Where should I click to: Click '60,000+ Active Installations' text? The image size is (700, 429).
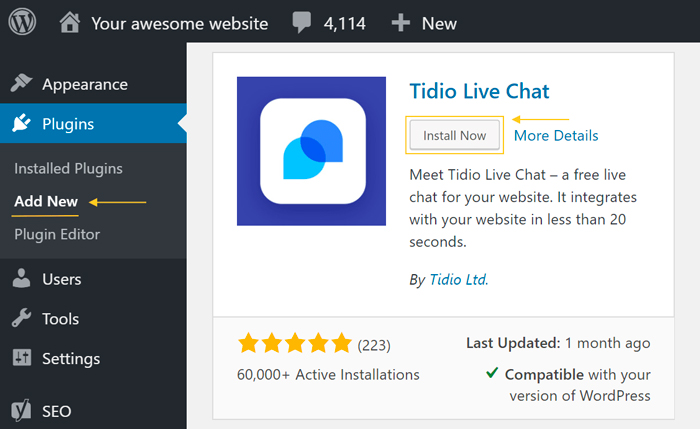328,375
